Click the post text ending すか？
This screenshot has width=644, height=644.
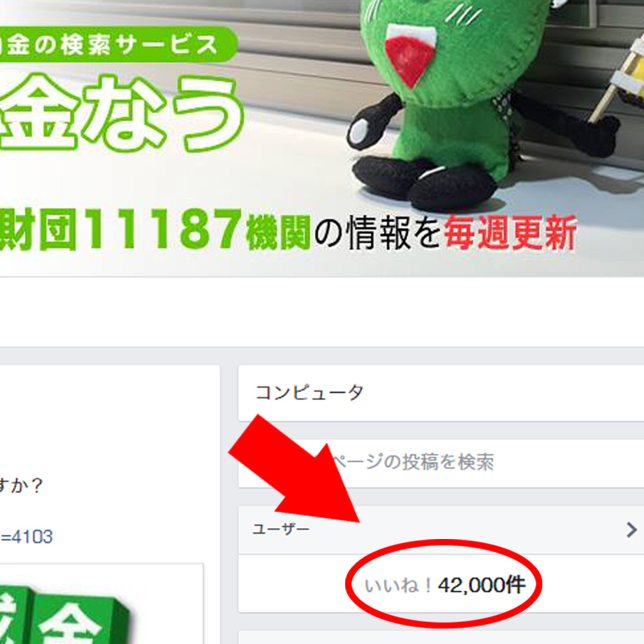pyautogui.click(x=21, y=486)
